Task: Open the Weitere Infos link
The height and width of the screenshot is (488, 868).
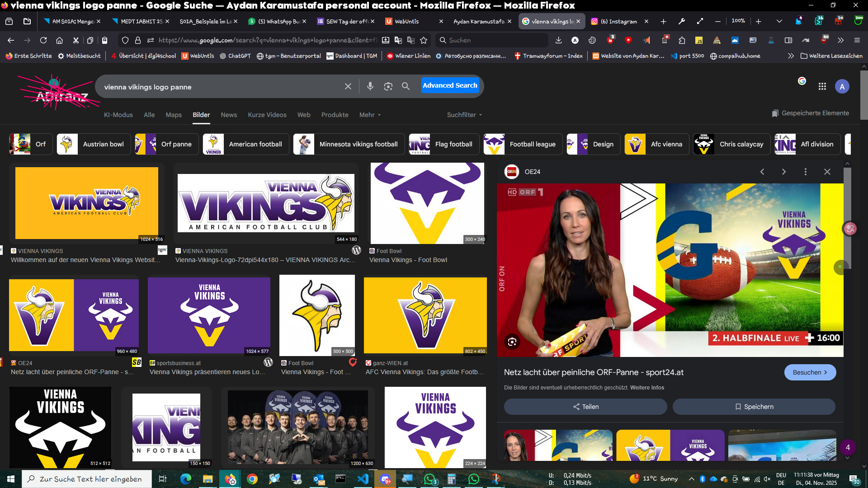Action: coord(647,388)
